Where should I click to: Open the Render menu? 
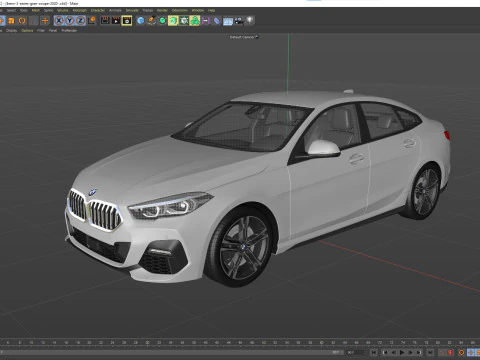[x=162, y=10]
